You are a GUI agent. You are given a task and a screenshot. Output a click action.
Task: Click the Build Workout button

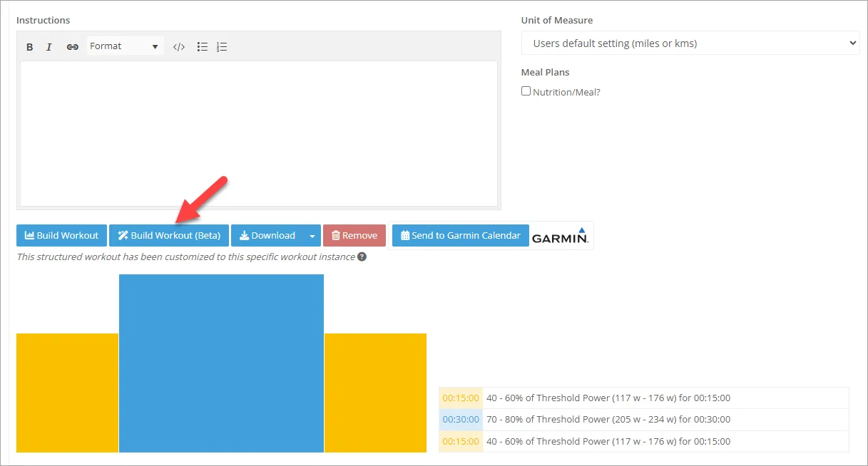pyautogui.click(x=62, y=236)
